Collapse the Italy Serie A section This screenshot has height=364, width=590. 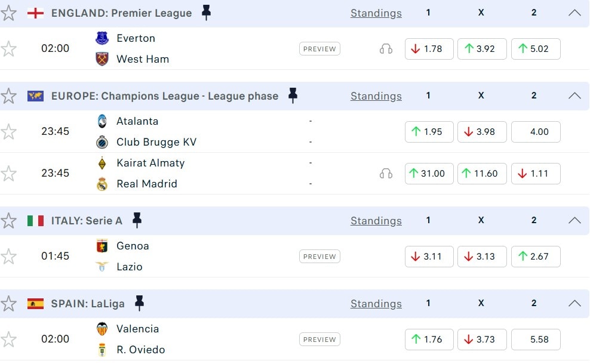(574, 220)
